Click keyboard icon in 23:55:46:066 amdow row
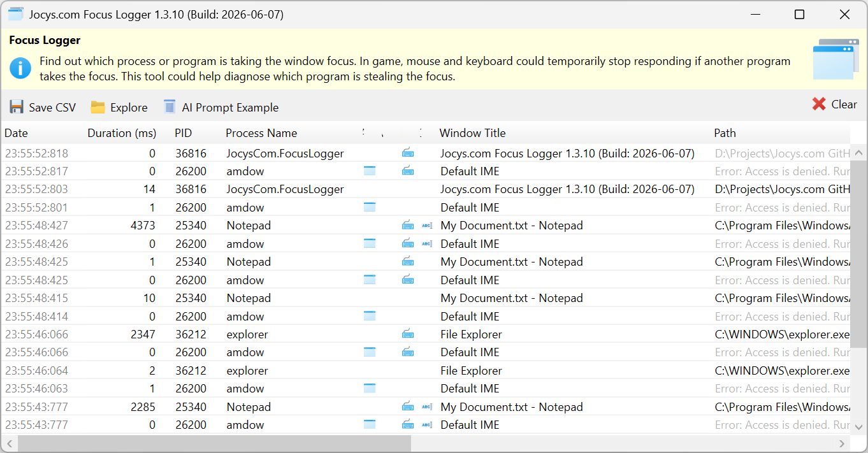The width and height of the screenshot is (868, 453). click(408, 352)
